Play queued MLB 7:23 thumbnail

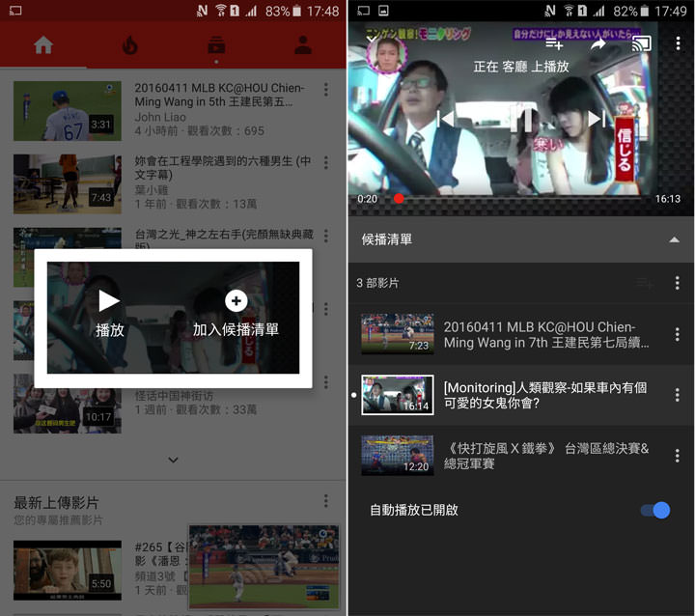tap(398, 334)
